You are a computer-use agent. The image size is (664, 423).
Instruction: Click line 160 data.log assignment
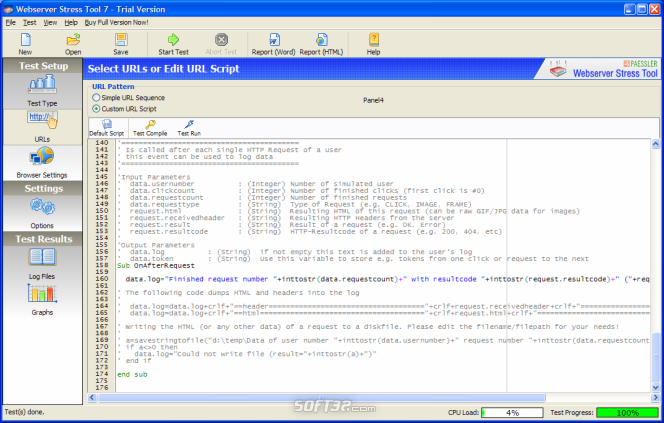pos(387,279)
